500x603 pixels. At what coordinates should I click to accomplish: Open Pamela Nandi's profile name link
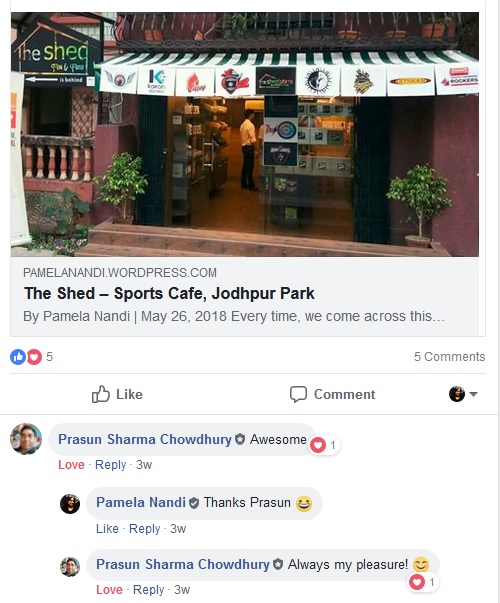point(141,502)
